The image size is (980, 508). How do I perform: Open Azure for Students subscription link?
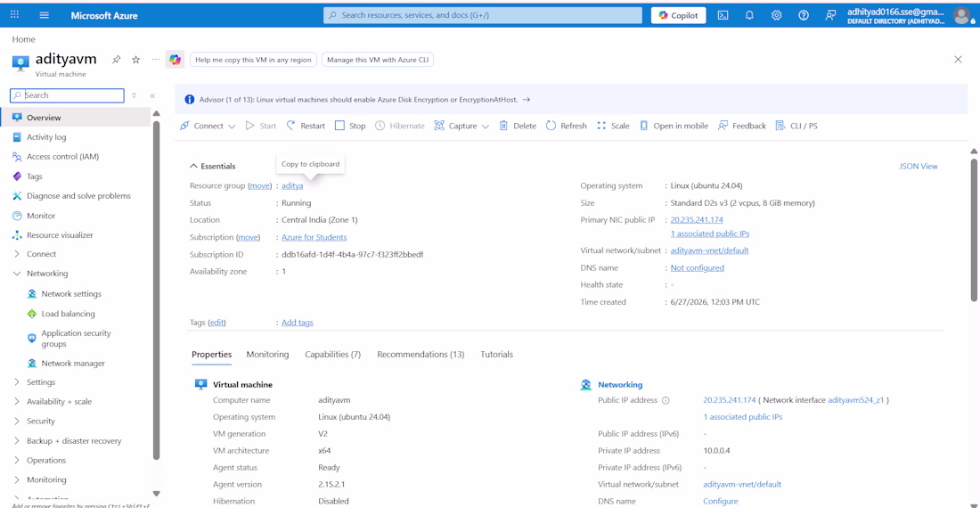pyautogui.click(x=314, y=237)
